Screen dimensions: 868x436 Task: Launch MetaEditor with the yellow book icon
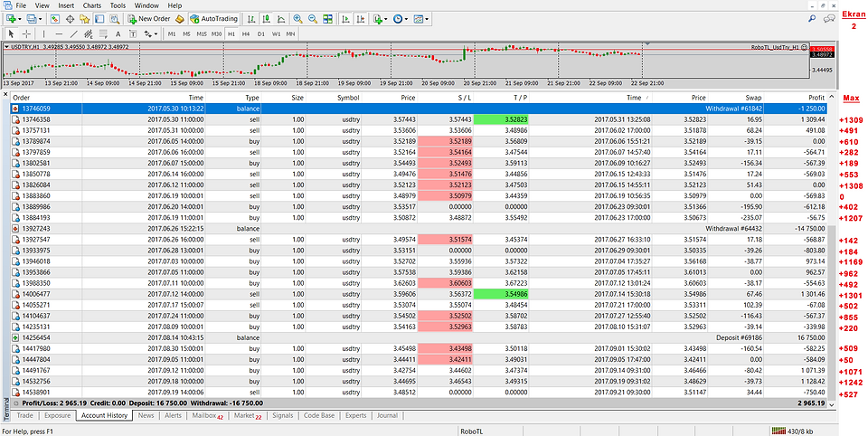[180, 19]
